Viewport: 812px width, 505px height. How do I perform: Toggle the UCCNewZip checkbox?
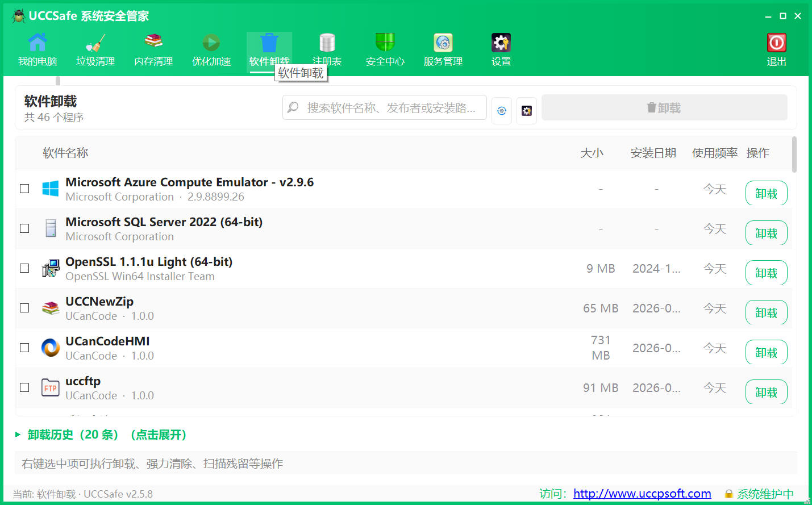(24, 308)
